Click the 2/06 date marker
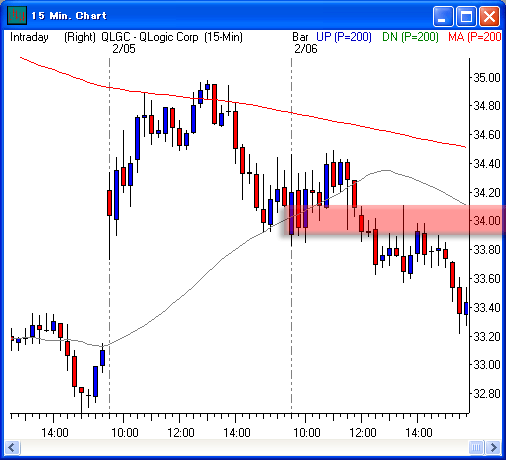This screenshot has width=506, height=460. 306,49
